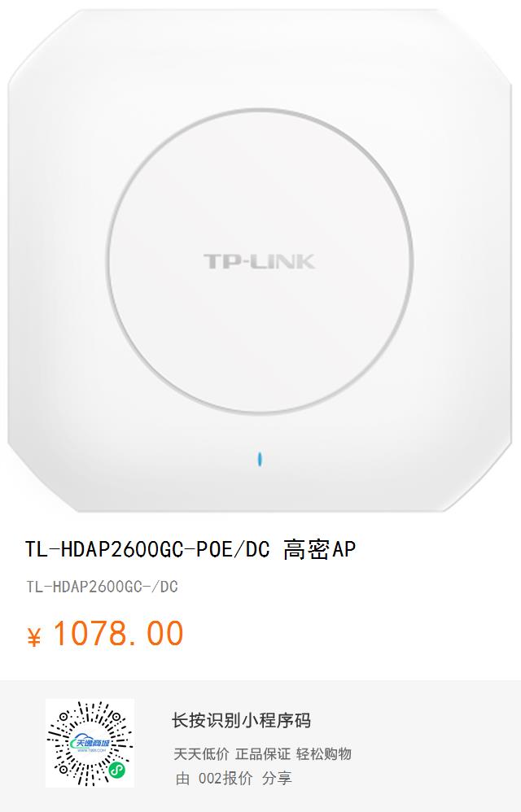The height and width of the screenshot is (812, 521).
Task: Click the circular center panel of the AP
Action: tap(260, 261)
